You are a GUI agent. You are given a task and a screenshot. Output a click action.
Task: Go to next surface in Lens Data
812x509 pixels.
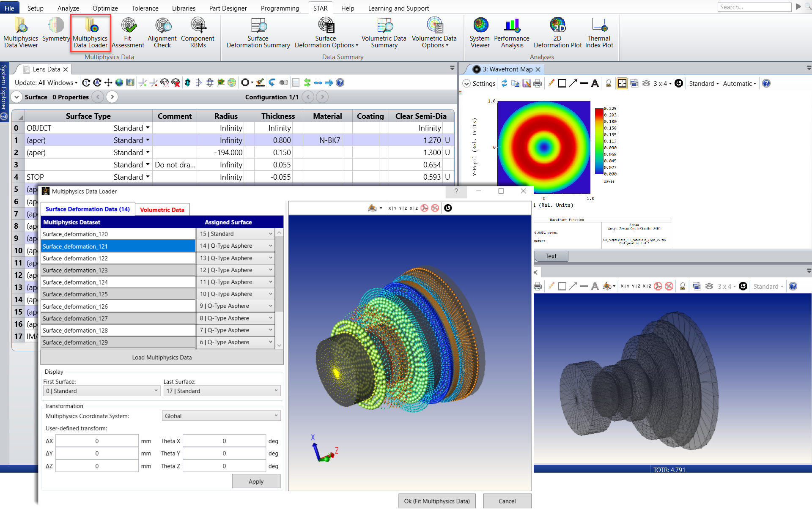click(x=112, y=97)
